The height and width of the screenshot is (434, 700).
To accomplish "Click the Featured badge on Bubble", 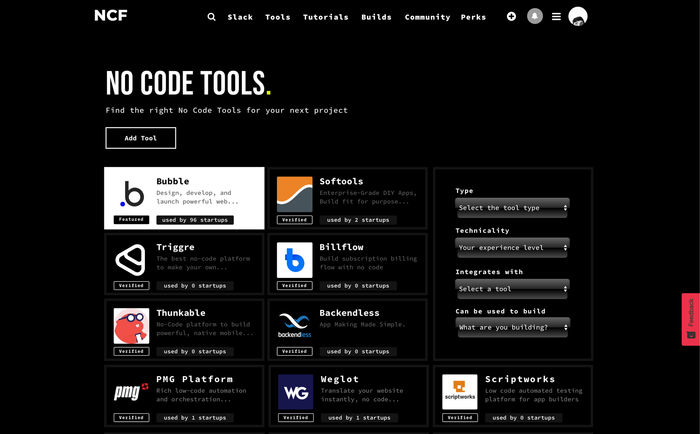I will (x=131, y=220).
